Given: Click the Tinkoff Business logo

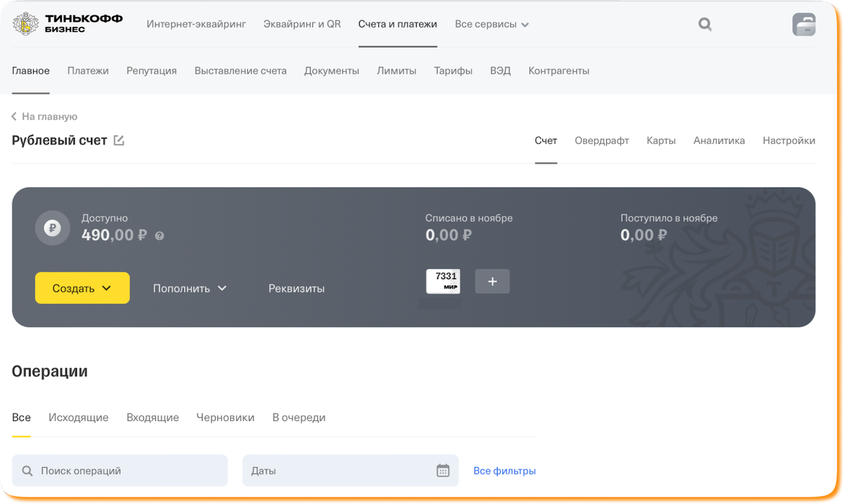Looking at the screenshot, I should point(68,24).
